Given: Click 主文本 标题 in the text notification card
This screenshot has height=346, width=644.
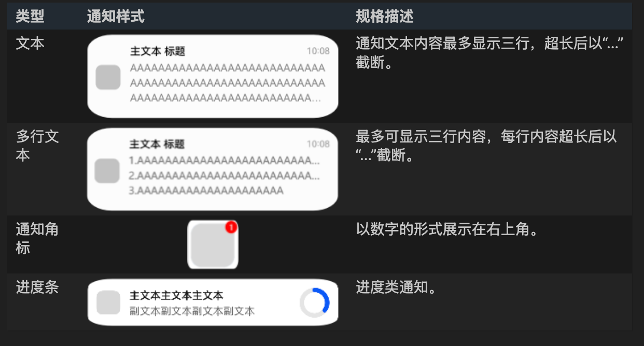Looking at the screenshot, I should pyautogui.click(x=158, y=51).
